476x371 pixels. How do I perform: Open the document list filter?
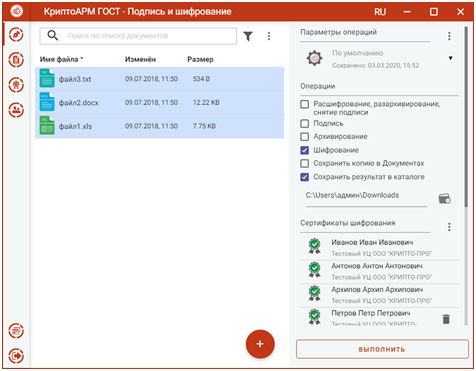(x=248, y=36)
